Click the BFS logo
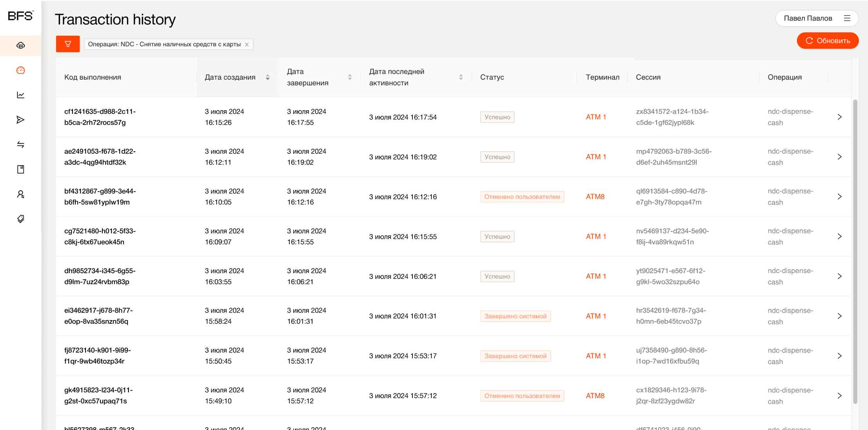The width and height of the screenshot is (868, 430). (x=20, y=16)
